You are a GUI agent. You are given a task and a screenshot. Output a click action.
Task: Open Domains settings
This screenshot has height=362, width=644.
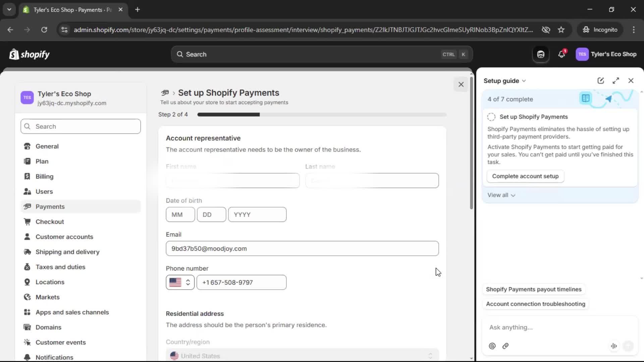click(80, 327)
